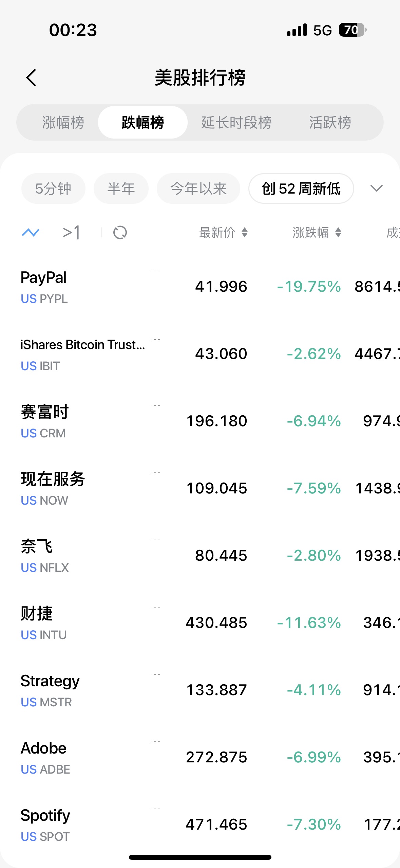Screen dimensions: 400x868
Task: Tap the back arrow icon
Action: [31, 78]
